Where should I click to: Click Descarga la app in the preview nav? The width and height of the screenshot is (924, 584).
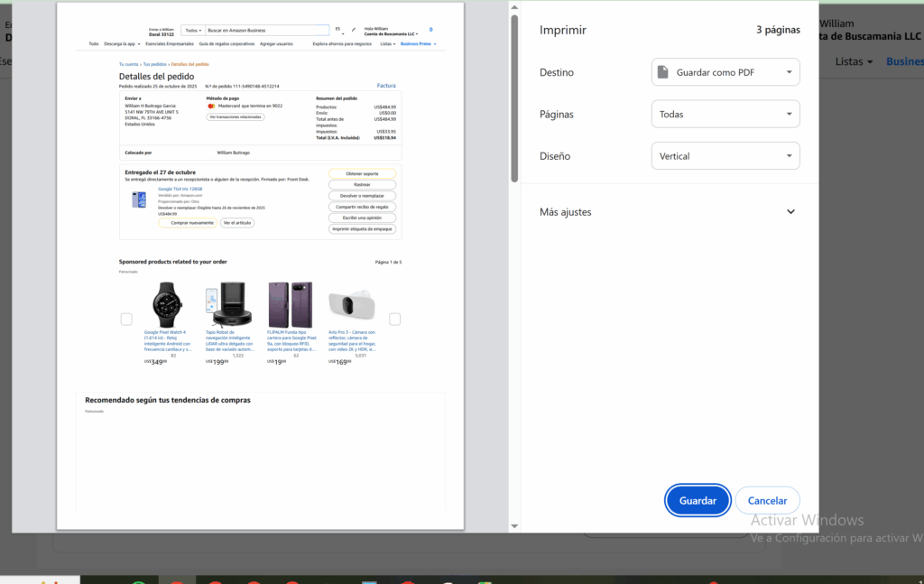pyautogui.click(x=122, y=43)
